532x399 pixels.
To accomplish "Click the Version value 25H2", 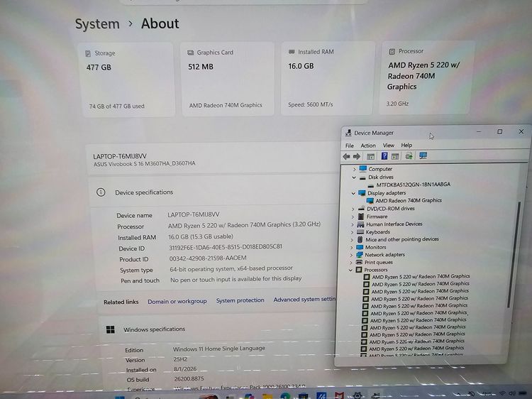I will pos(180,359).
